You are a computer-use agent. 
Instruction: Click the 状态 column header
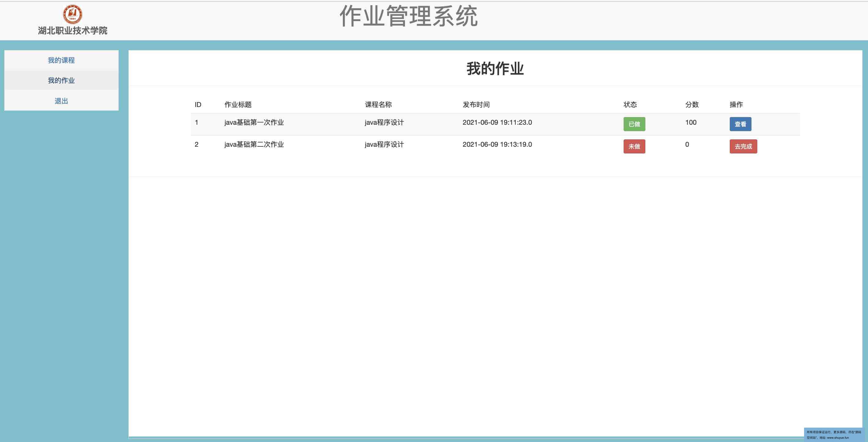[x=630, y=105]
